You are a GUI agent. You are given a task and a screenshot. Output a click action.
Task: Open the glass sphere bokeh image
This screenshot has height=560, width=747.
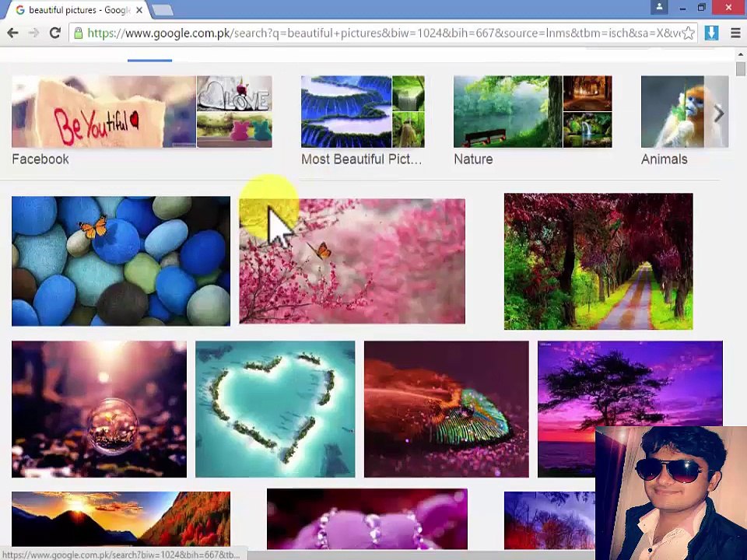pyautogui.click(x=99, y=409)
